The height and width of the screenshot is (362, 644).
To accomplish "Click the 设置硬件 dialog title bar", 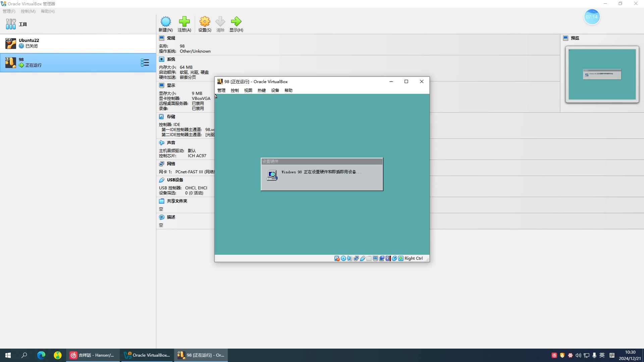I will 322,162.
